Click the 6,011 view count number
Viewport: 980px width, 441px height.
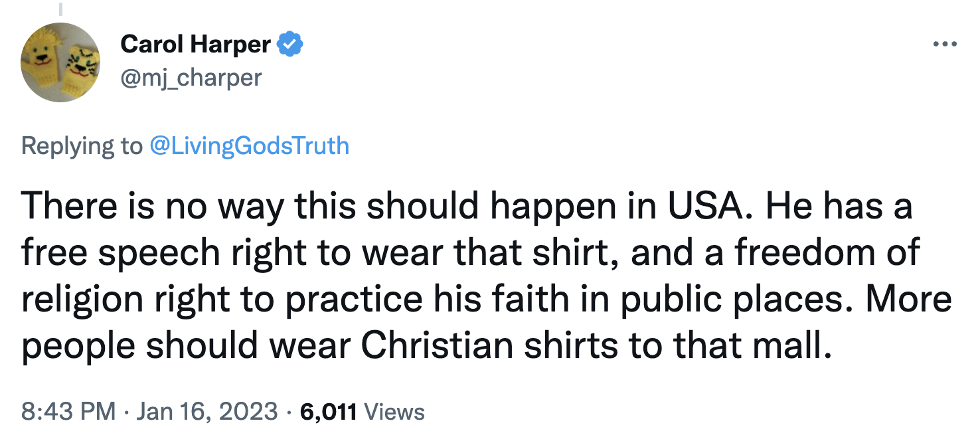[x=329, y=412]
